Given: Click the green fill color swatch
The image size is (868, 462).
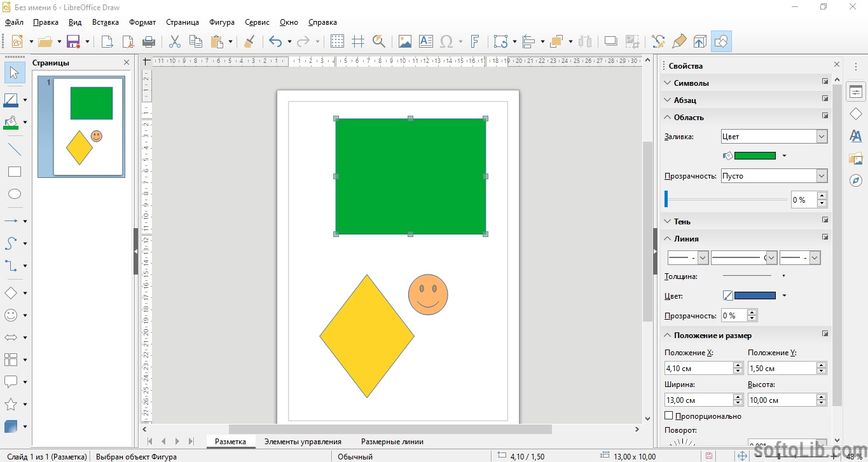Looking at the screenshot, I should coord(755,156).
